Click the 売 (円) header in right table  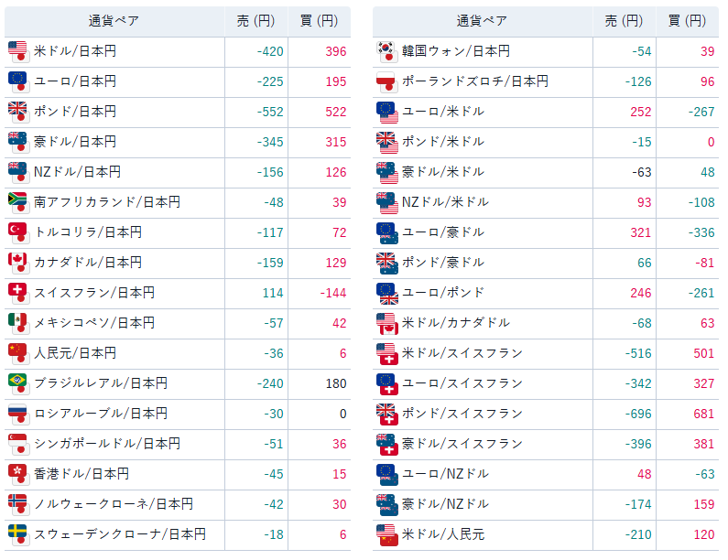pos(624,21)
